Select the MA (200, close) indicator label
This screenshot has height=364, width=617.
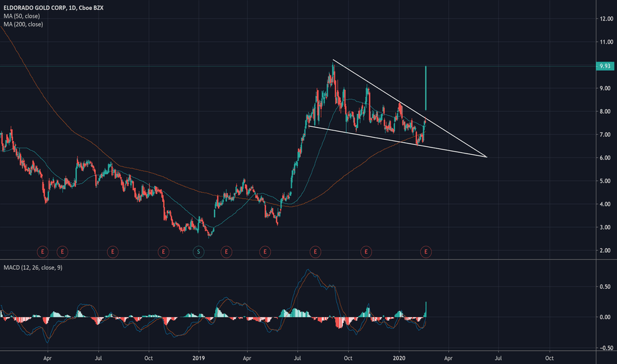[23, 24]
